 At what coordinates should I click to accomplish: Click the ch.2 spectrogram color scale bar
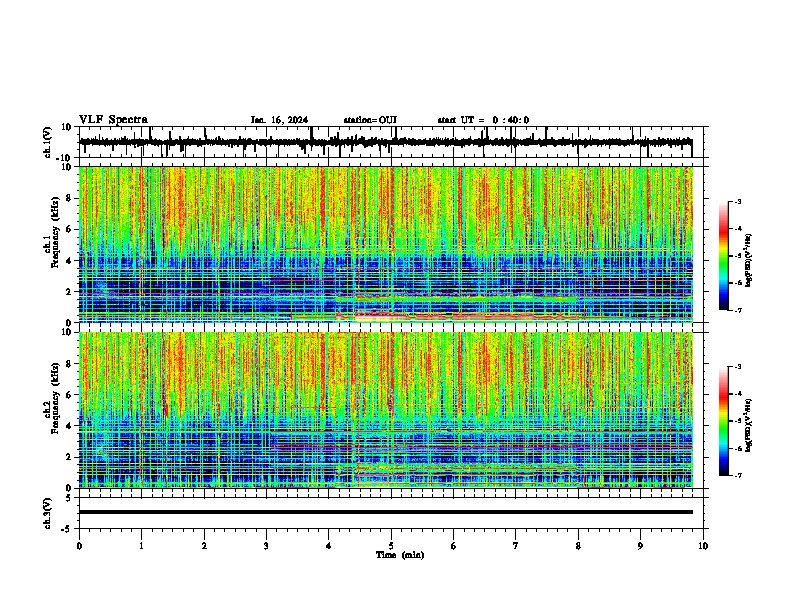pos(724,421)
